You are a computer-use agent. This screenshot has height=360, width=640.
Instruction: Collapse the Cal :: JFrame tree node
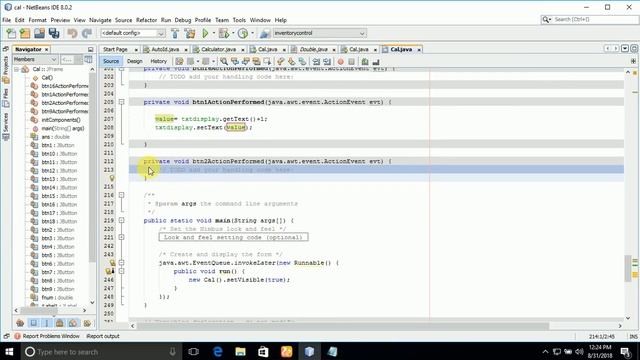(17, 69)
